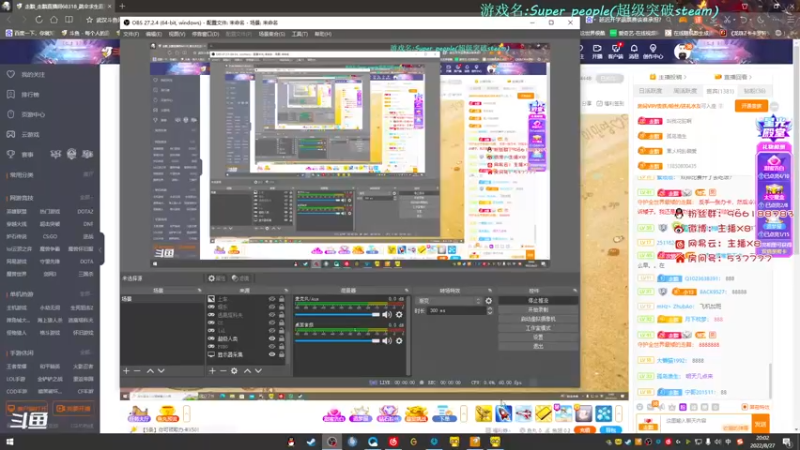Open OBS Studio icon on Windows taskbar

click(332, 442)
